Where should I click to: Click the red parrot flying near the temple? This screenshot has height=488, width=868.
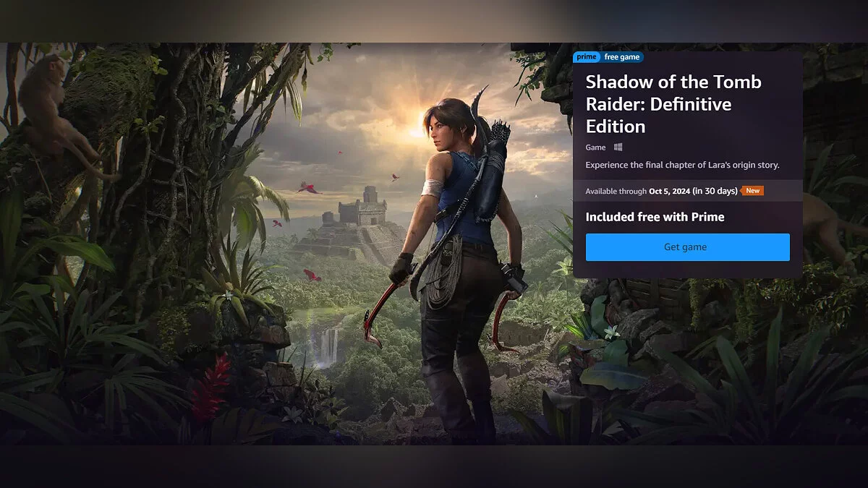(x=309, y=189)
